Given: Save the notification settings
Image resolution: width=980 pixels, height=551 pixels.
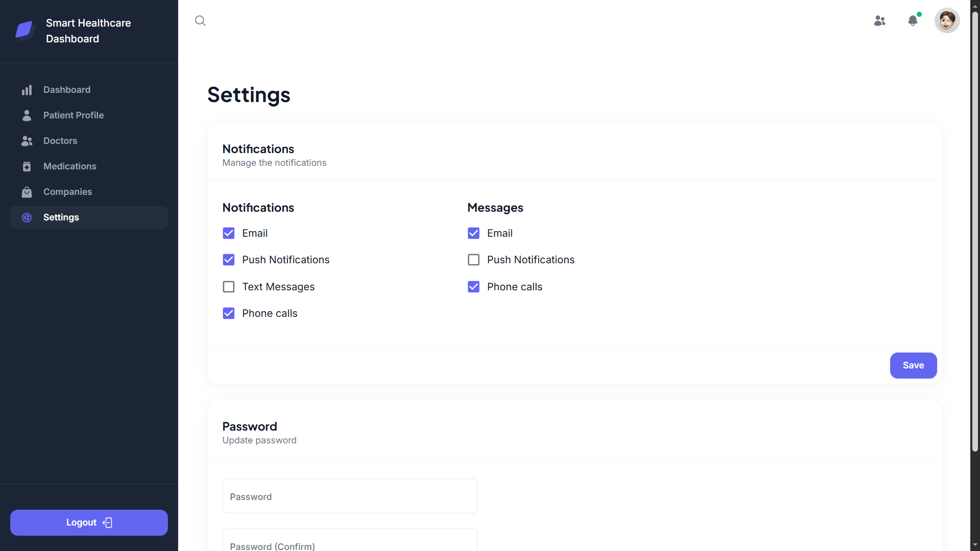Looking at the screenshot, I should click(x=913, y=365).
